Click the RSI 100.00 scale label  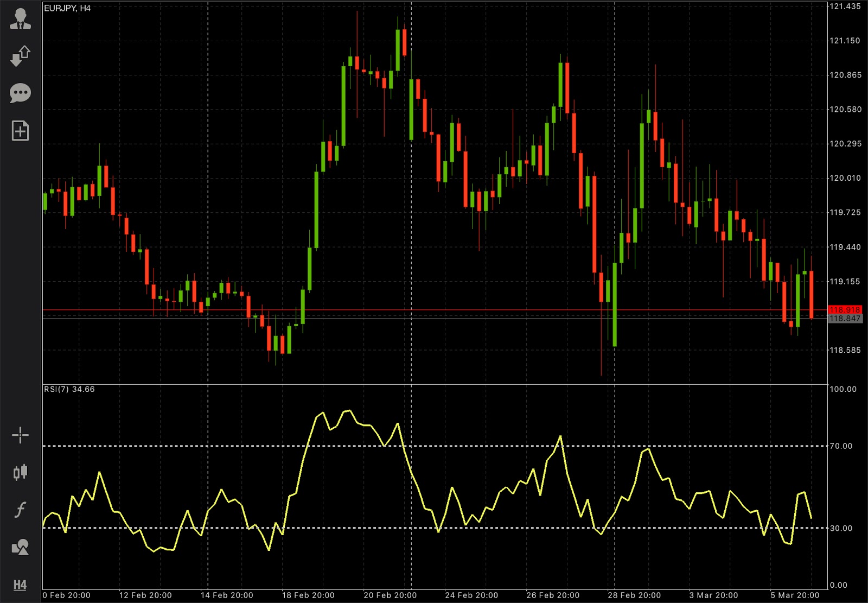tap(843, 389)
